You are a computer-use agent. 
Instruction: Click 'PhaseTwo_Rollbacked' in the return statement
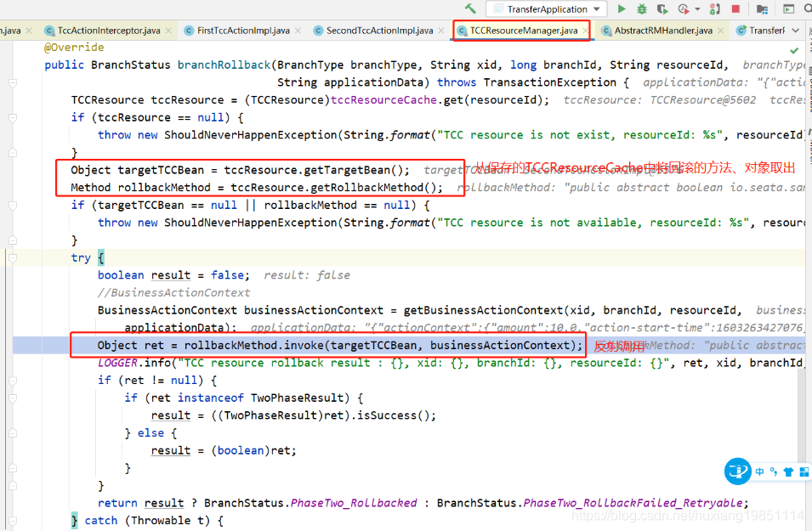[x=354, y=503]
